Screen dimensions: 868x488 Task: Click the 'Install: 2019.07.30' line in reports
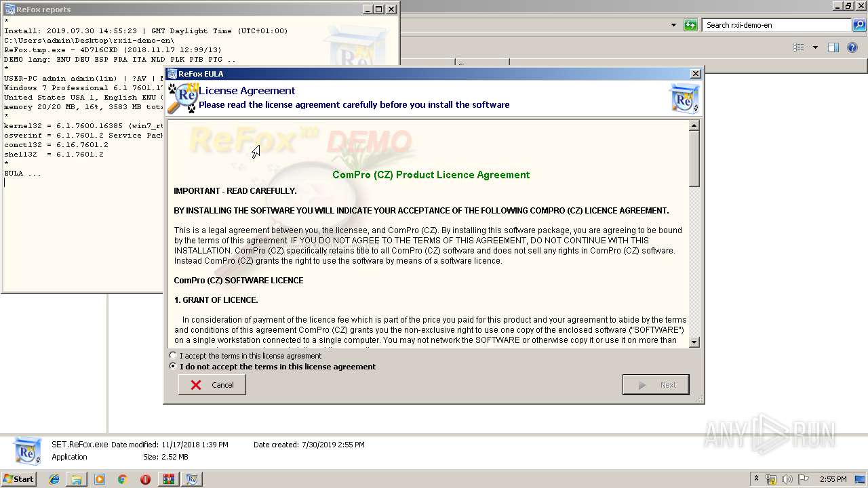(146, 31)
